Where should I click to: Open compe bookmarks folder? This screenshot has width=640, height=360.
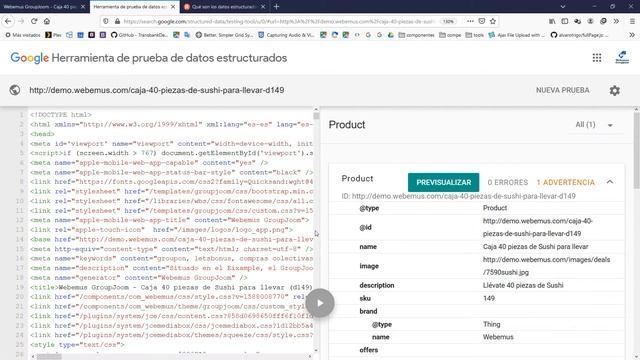[x=450, y=35]
